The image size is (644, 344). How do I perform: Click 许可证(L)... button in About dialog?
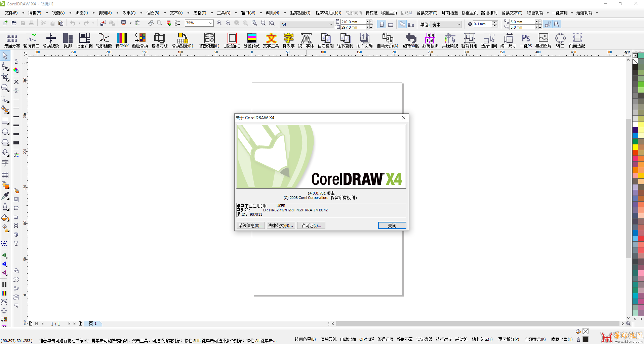point(311,226)
